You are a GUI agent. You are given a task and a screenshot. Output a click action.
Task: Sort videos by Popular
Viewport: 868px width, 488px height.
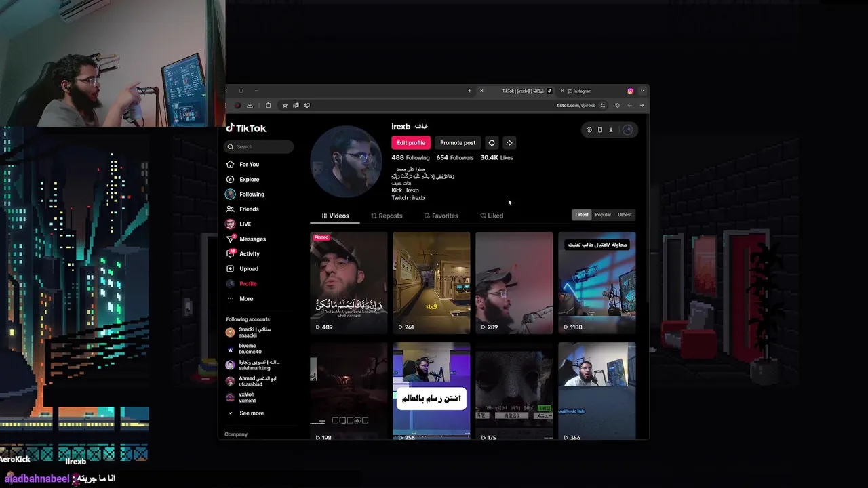click(603, 215)
